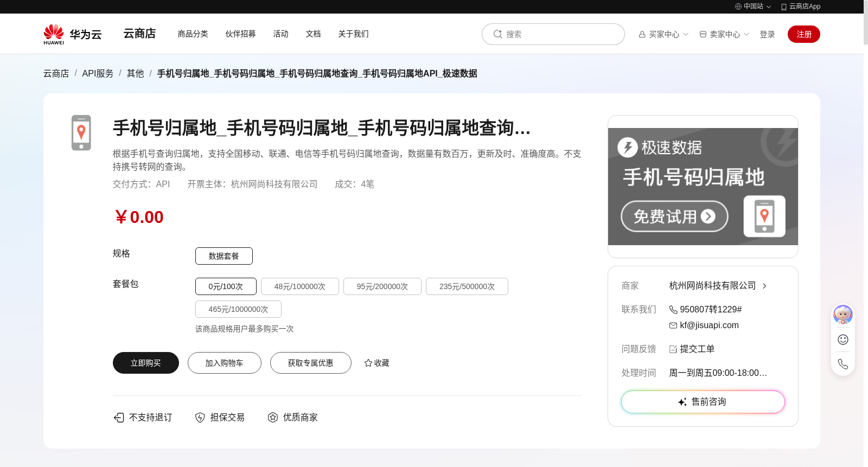Click the robot assistant avatar icon
Image resolution: width=868 pixels, height=467 pixels.
coord(843,315)
